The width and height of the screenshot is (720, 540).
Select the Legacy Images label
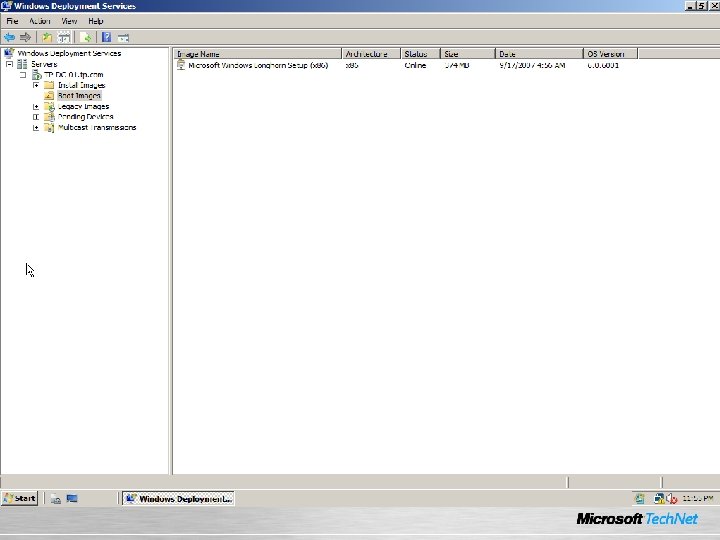pyautogui.click(x=83, y=107)
